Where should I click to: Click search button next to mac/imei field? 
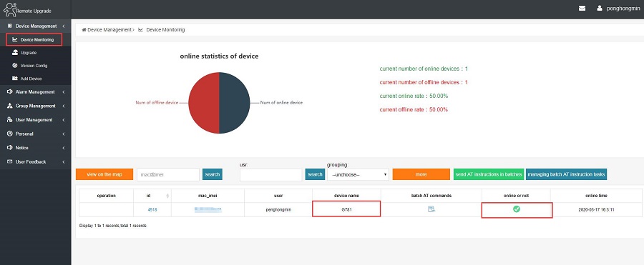point(213,174)
